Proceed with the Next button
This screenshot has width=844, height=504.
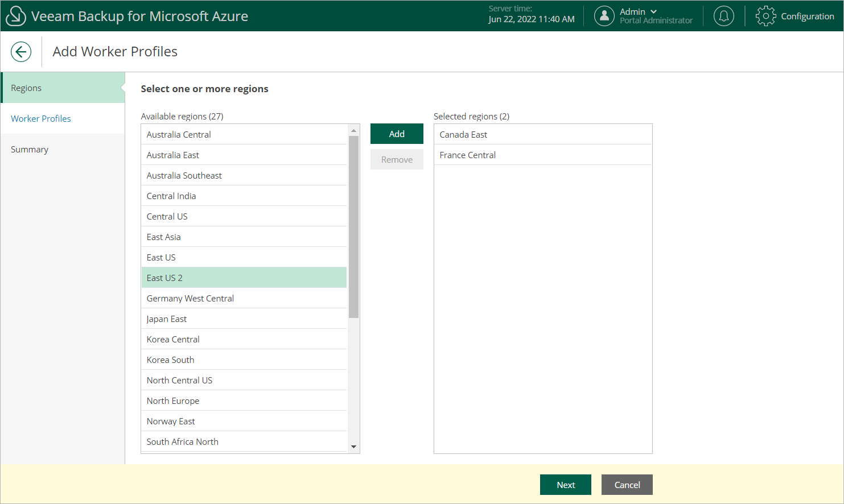tap(565, 485)
